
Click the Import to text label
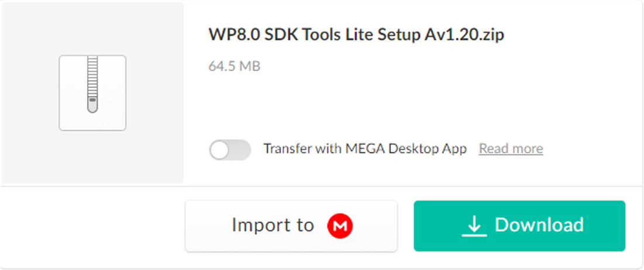(x=273, y=226)
